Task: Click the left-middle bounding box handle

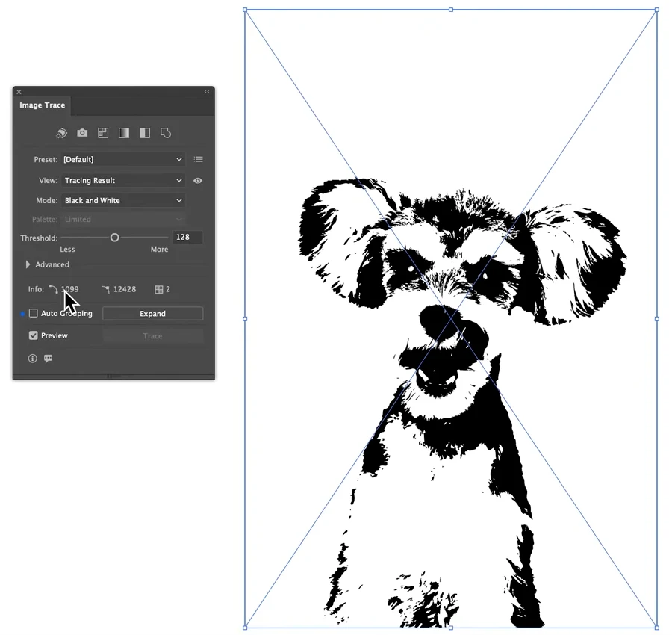Action: [245, 318]
